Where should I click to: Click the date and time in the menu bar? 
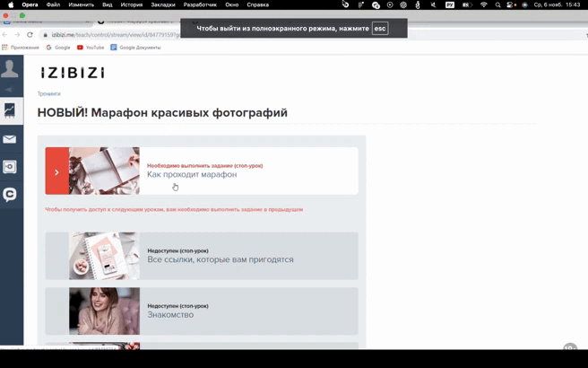557,4
